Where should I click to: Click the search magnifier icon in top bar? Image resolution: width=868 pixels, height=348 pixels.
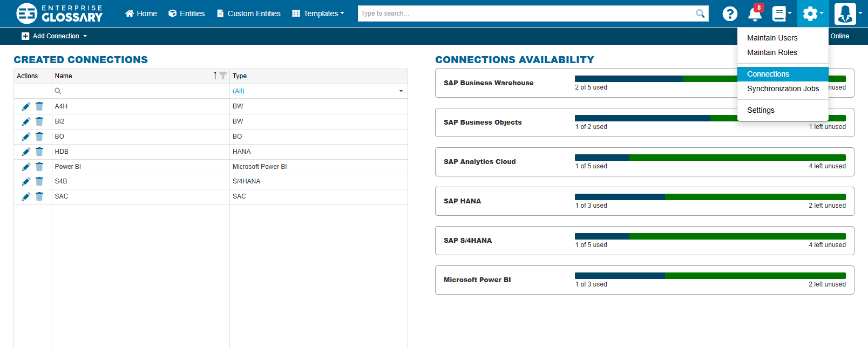click(700, 13)
